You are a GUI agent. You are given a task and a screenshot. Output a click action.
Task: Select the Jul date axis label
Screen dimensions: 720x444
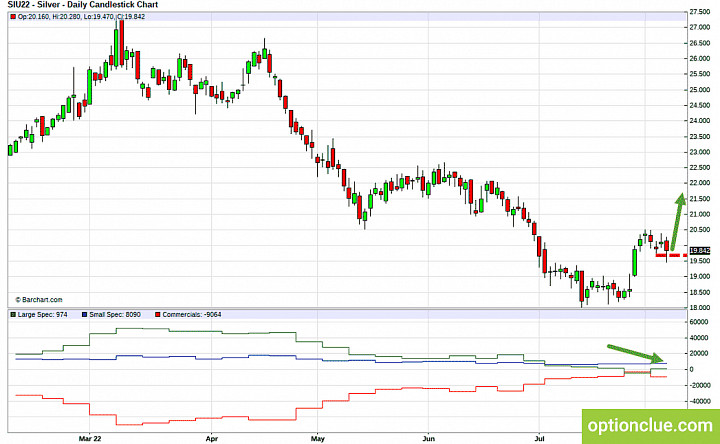(539, 438)
